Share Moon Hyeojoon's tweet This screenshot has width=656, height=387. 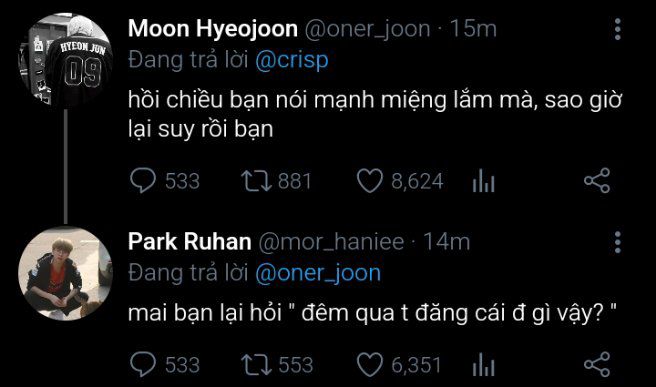(x=597, y=181)
